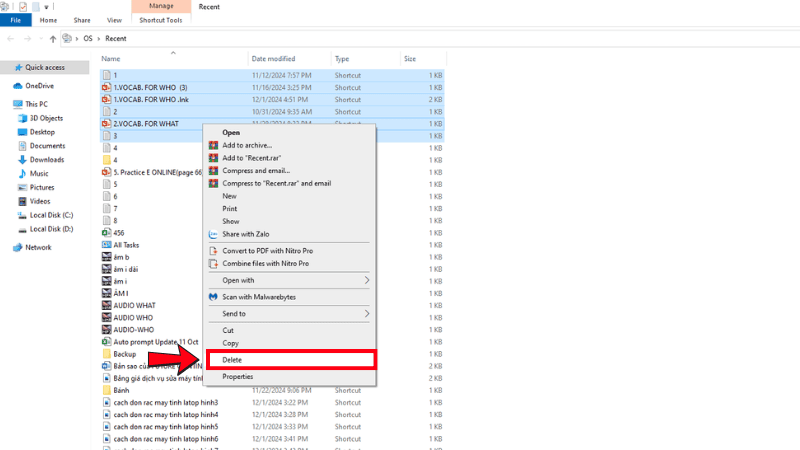Click Delete in the context menu
Screen dimensions: 800x450
click(x=232, y=360)
